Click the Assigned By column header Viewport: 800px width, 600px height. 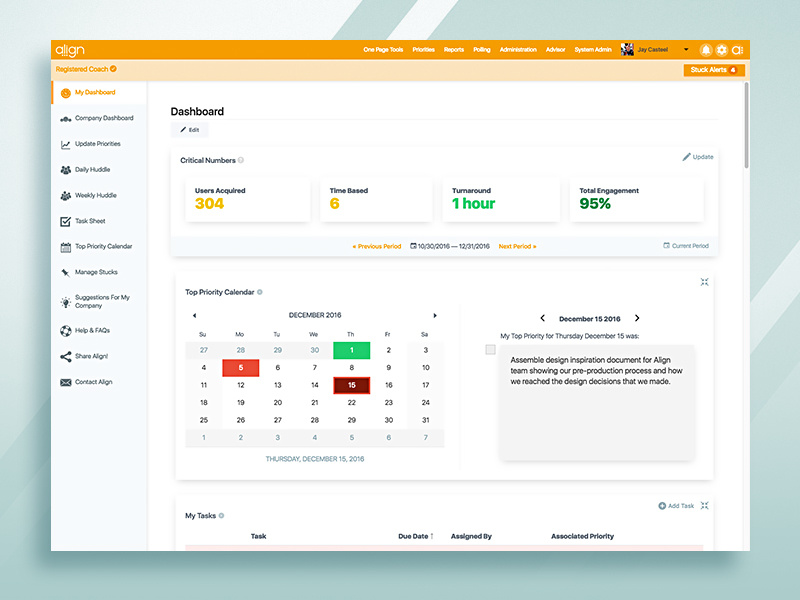click(471, 536)
